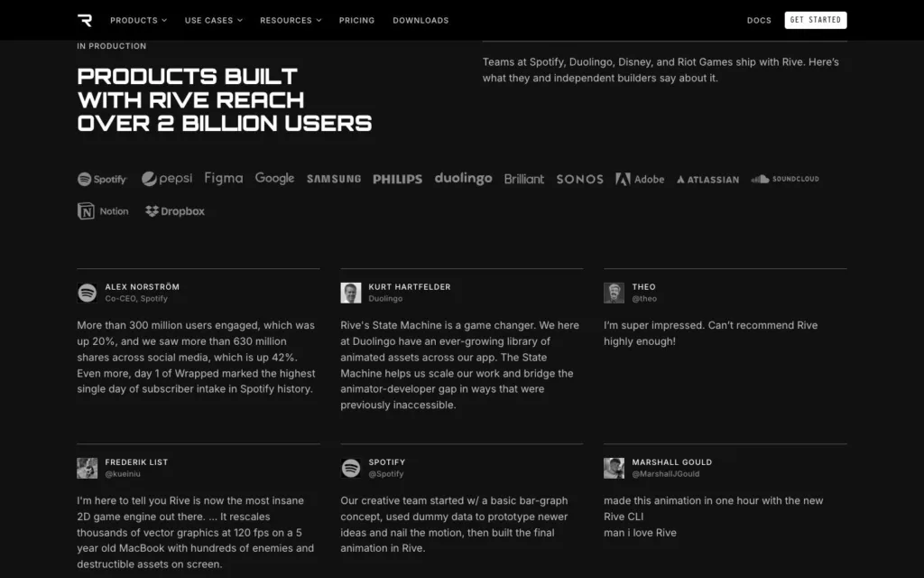Expand the Products dropdown menu
The image size is (924, 578).
[138, 20]
